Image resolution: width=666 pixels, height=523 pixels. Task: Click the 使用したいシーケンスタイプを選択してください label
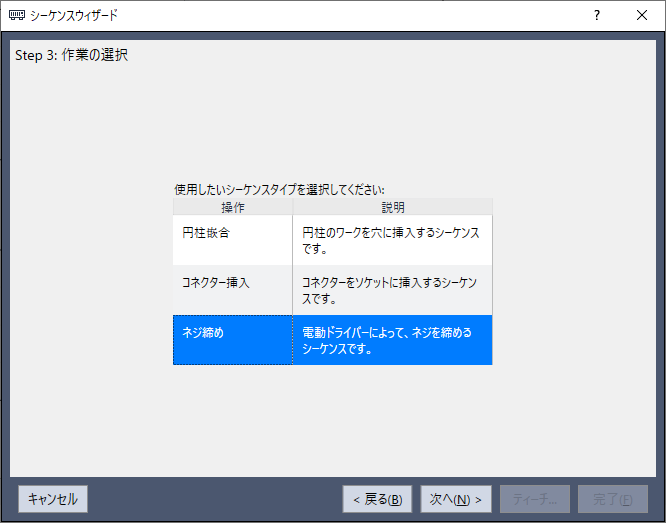coord(279,189)
